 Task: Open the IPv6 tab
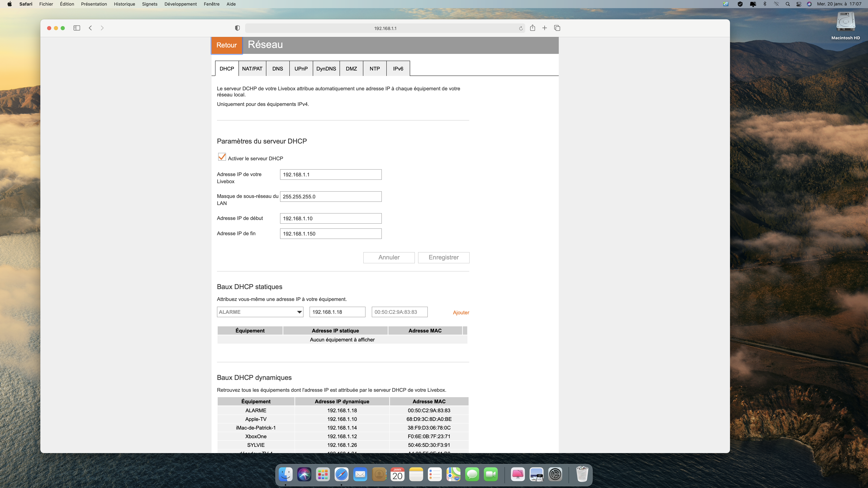(x=398, y=68)
